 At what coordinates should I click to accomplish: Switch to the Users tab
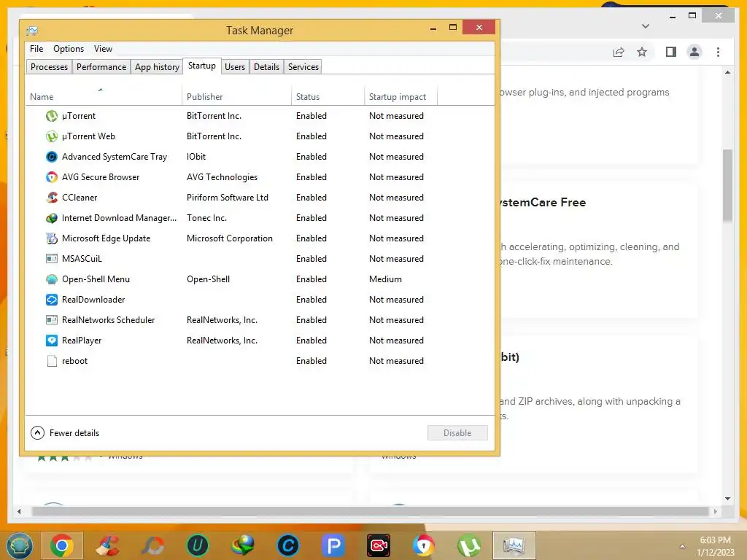point(235,66)
